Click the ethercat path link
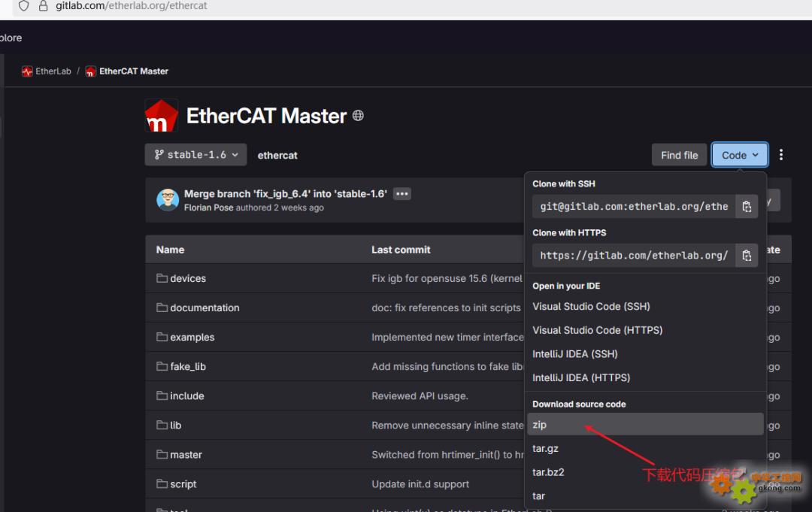Viewport: 812px width, 512px height. 277,156
